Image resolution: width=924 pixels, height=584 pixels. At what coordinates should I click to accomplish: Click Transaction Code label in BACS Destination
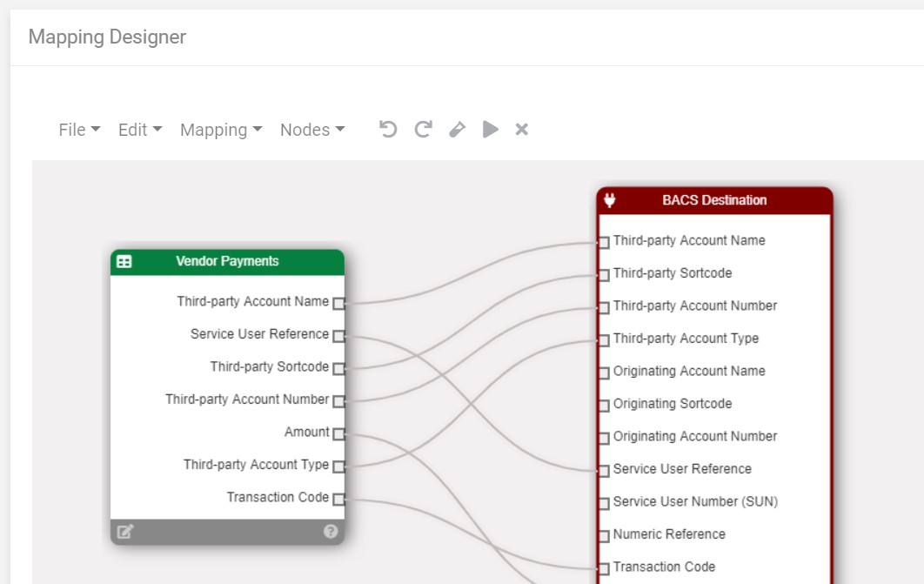point(664,567)
